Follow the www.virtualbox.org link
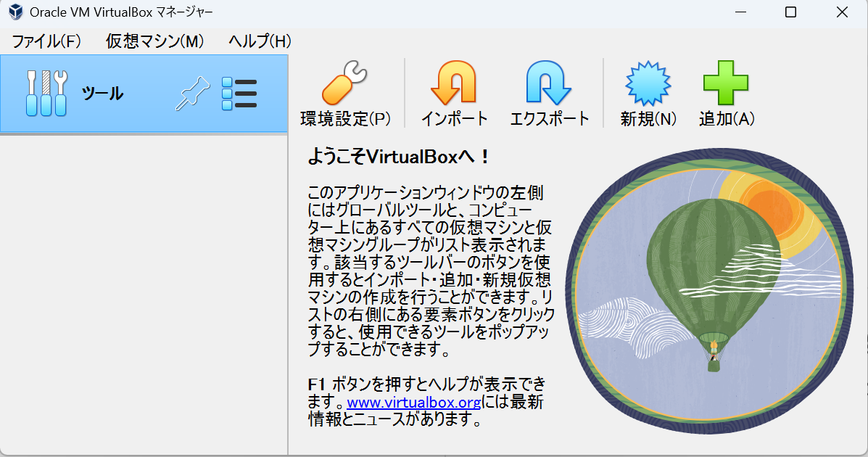The height and width of the screenshot is (457, 868). [x=413, y=402]
